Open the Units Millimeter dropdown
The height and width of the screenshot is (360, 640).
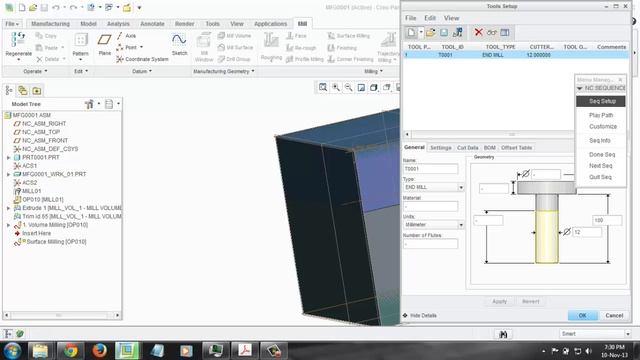pyautogui.click(x=461, y=225)
